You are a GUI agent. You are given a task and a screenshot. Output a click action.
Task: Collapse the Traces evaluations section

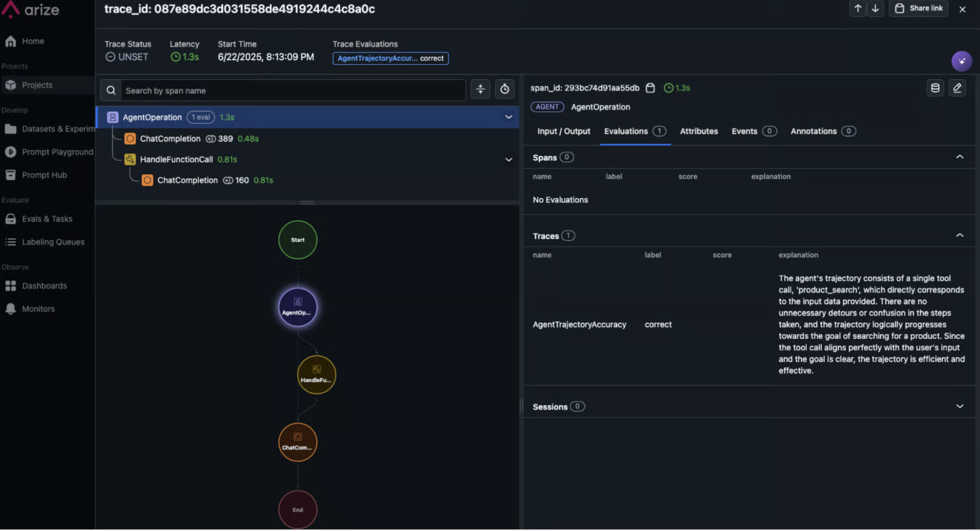(959, 236)
